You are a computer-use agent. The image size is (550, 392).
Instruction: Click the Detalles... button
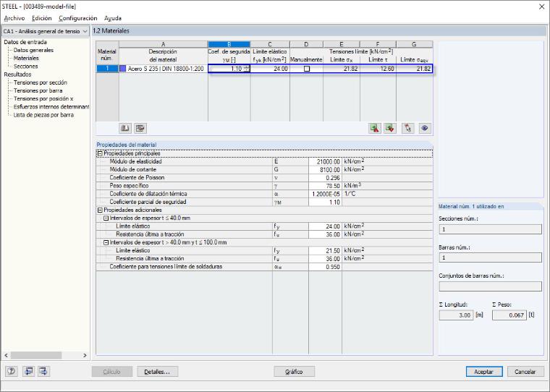157,372
